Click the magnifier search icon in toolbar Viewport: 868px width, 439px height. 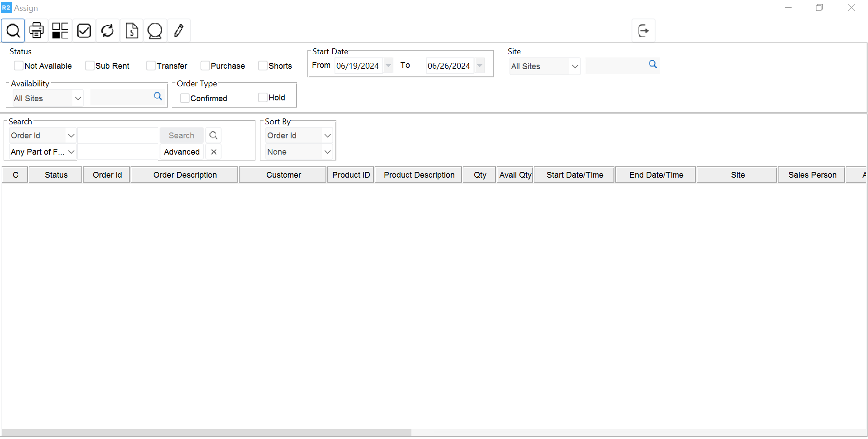(13, 31)
